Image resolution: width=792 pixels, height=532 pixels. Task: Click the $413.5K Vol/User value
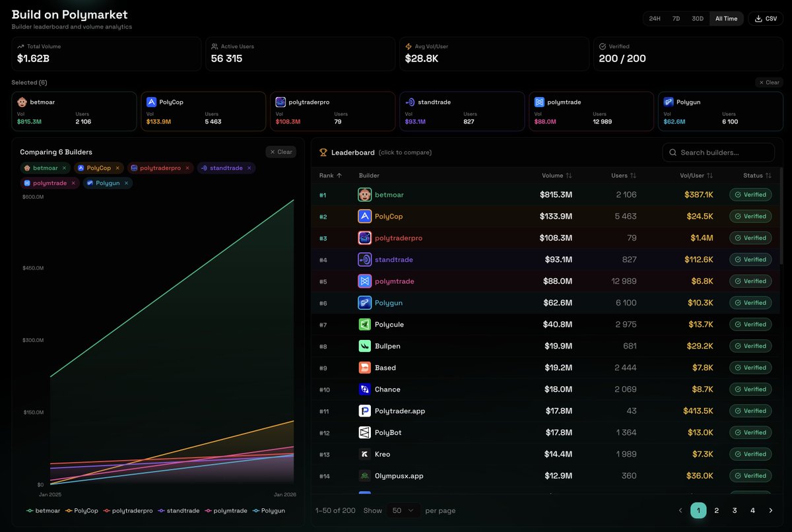click(x=698, y=411)
